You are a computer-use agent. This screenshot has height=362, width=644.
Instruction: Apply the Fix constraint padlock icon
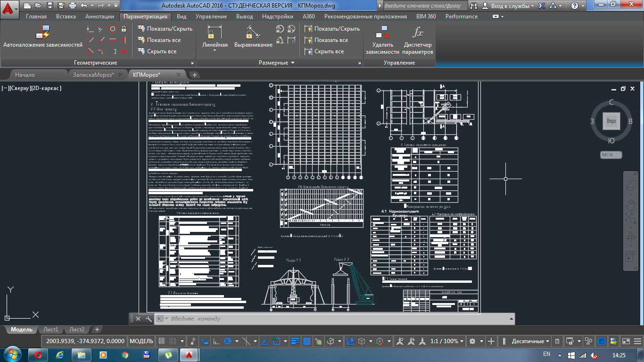pyautogui.click(x=124, y=29)
